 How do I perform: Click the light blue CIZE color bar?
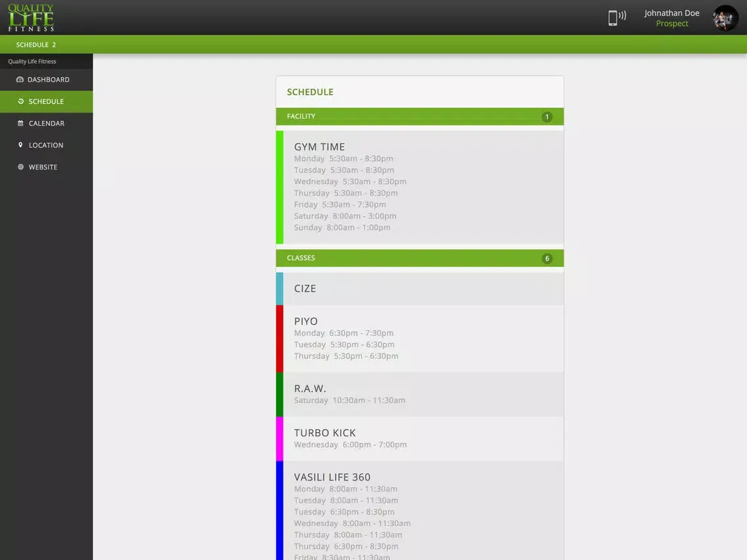[279, 289]
